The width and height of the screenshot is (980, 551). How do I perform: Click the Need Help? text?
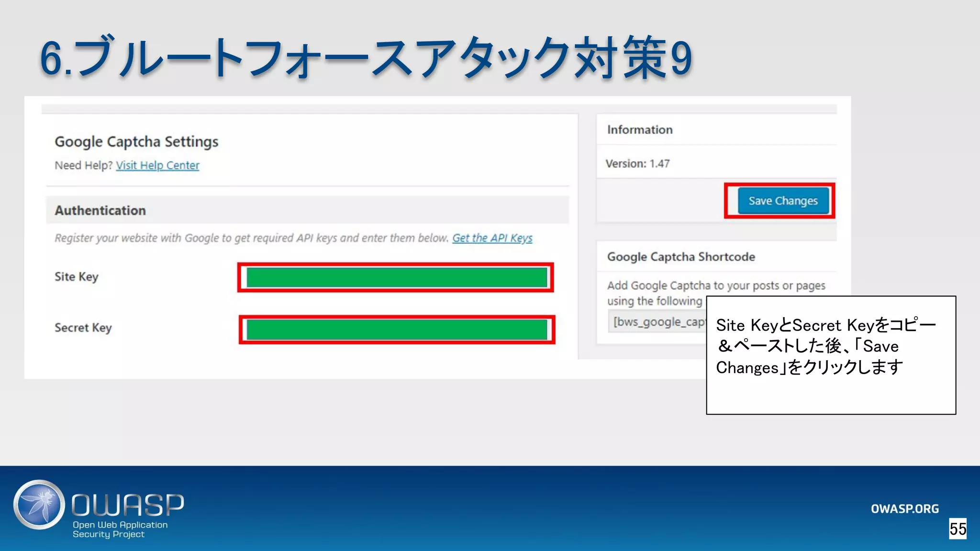84,165
